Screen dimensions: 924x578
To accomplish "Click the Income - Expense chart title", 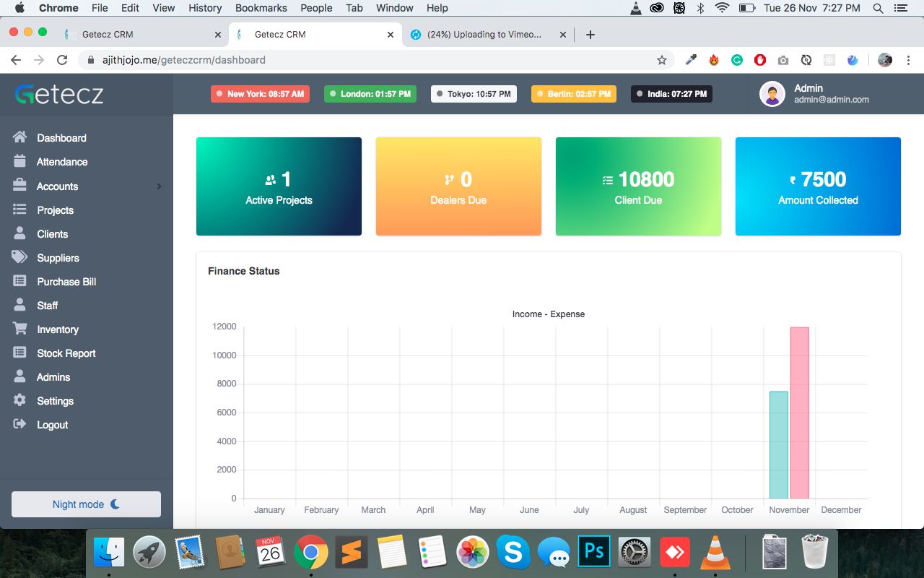I will (x=549, y=314).
